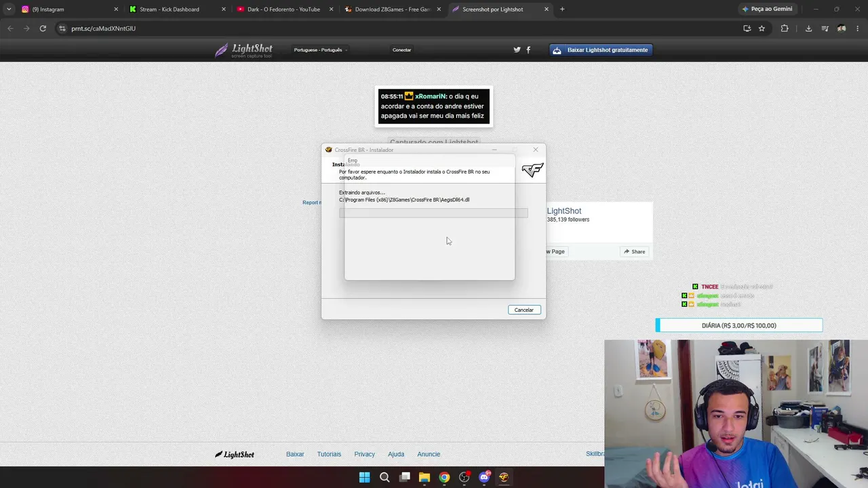Open the browser extensions menu

[x=785, y=28]
